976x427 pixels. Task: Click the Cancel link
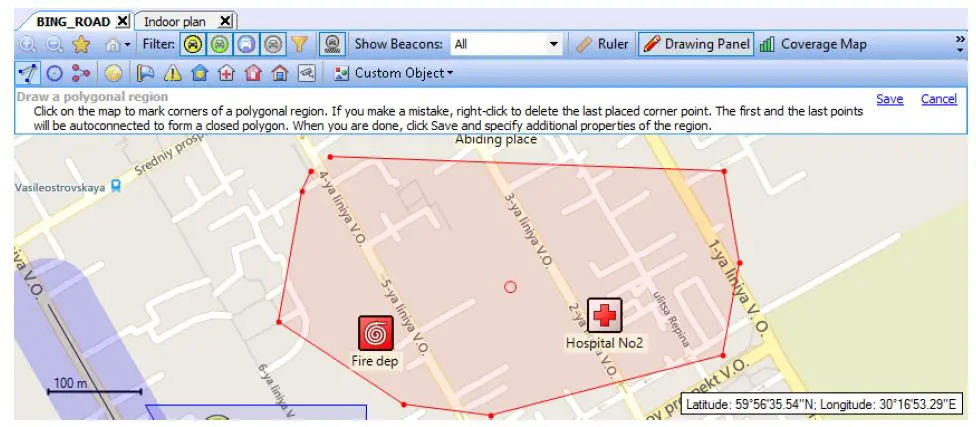939,99
